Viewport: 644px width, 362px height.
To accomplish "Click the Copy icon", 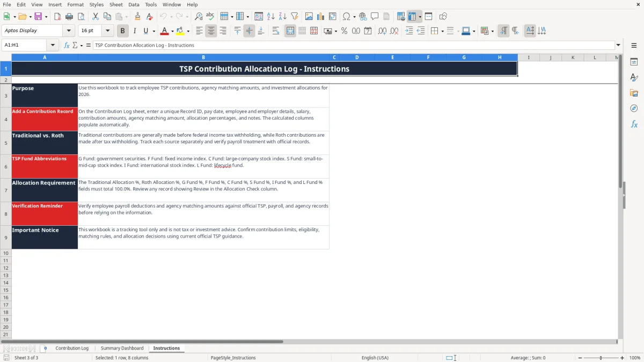I will point(107,17).
